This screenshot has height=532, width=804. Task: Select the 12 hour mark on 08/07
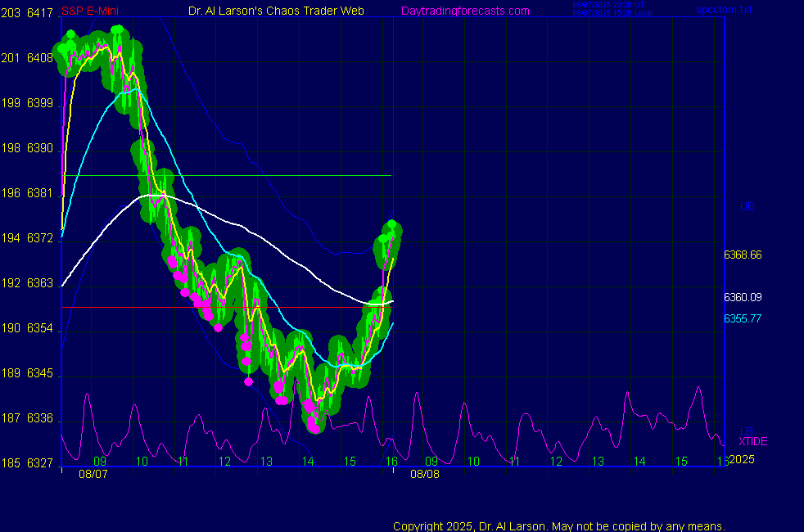pos(224,462)
